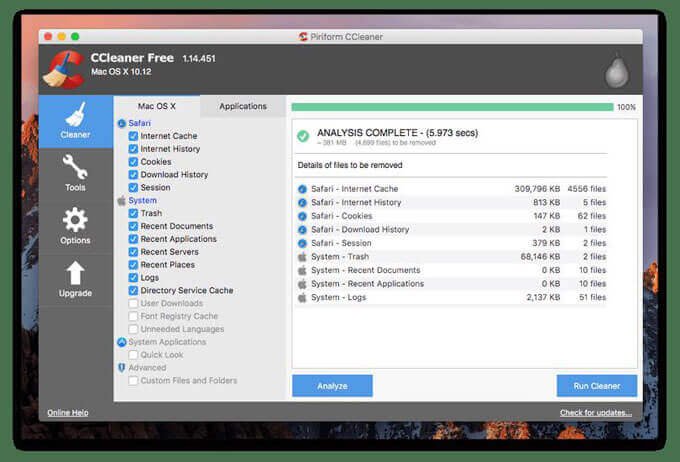
Task: Uncheck Internet History checkbox
Action: (x=133, y=149)
